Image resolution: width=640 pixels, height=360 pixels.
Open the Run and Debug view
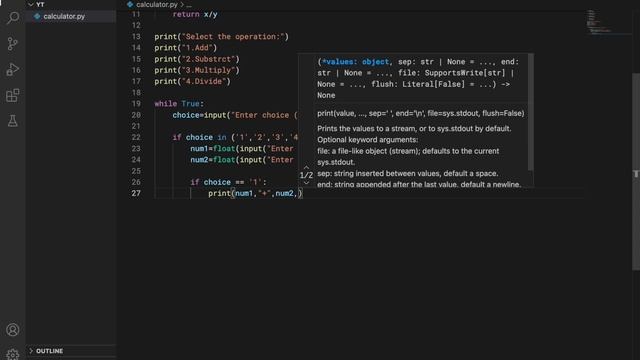pyautogui.click(x=13, y=69)
